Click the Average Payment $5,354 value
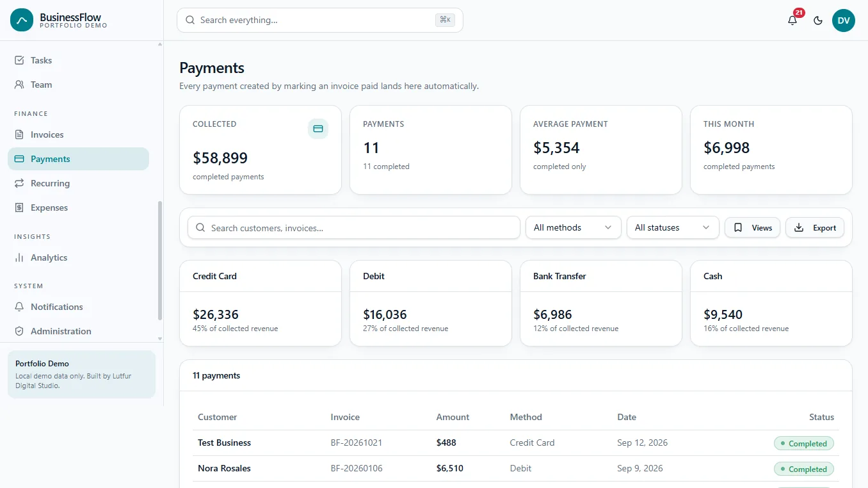This screenshot has width=868, height=488. pyautogui.click(x=557, y=147)
